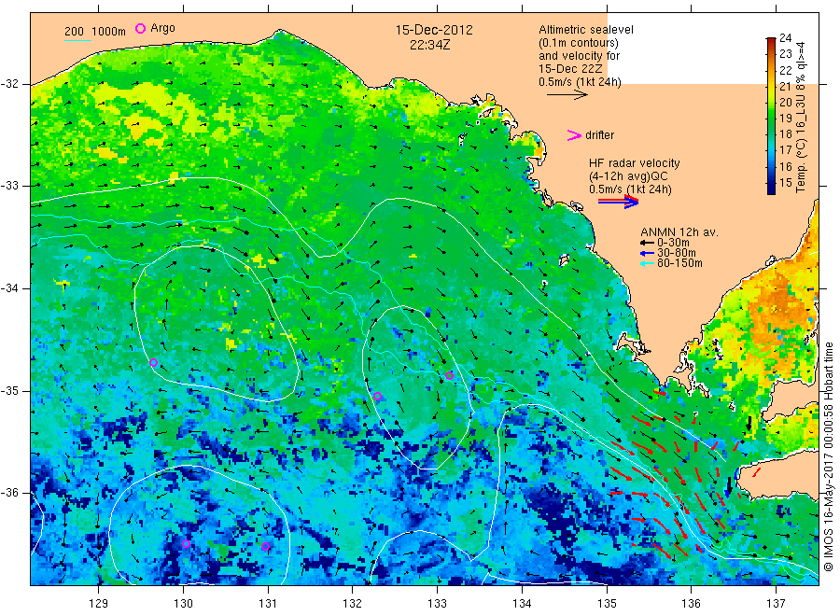840x616 pixels.
Task: Click the 'Temp. (°C) 16_L3U' vertical label
Action: click(x=801, y=118)
